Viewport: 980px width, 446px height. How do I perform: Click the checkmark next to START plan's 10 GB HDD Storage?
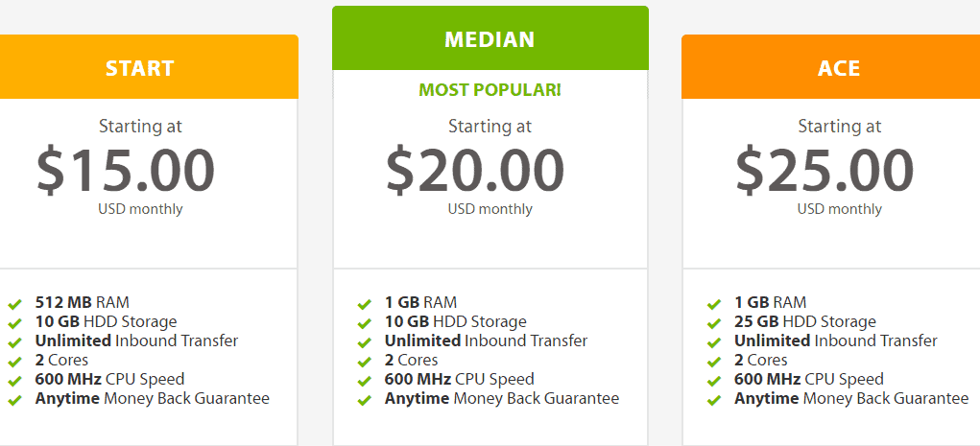pyautogui.click(x=15, y=323)
